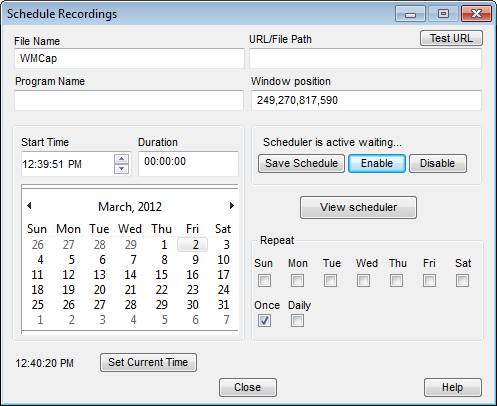Increase Start Time with up spinner arrow
The width and height of the screenshot is (497, 406).
(122, 159)
